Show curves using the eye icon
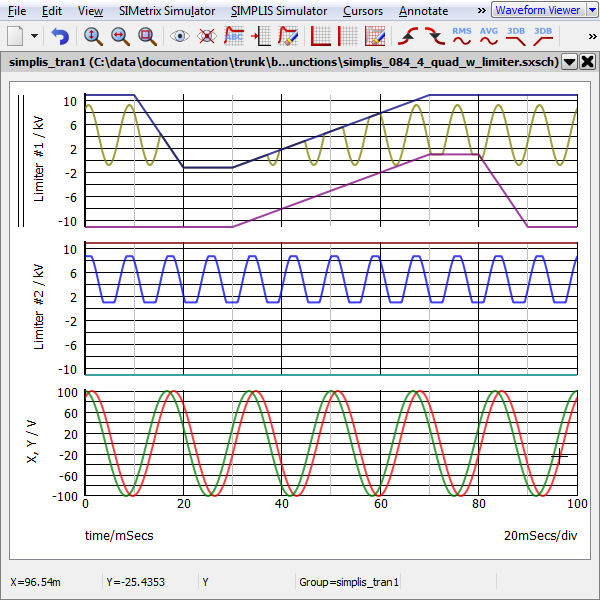This screenshot has width=600, height=600. coord(180,36)
